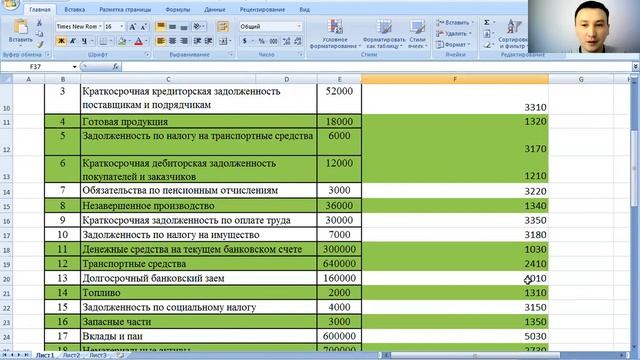This screenshot has height=360, width=640.
Task: Expand the Delete cells (Удалить) dropdown
Action: (470, 33)
